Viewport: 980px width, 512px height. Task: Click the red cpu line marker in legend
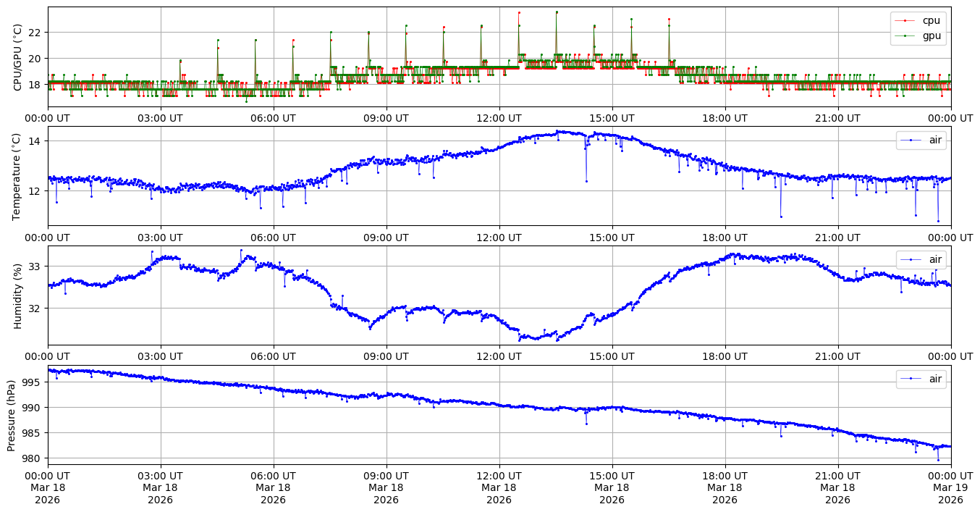point(905,20)
